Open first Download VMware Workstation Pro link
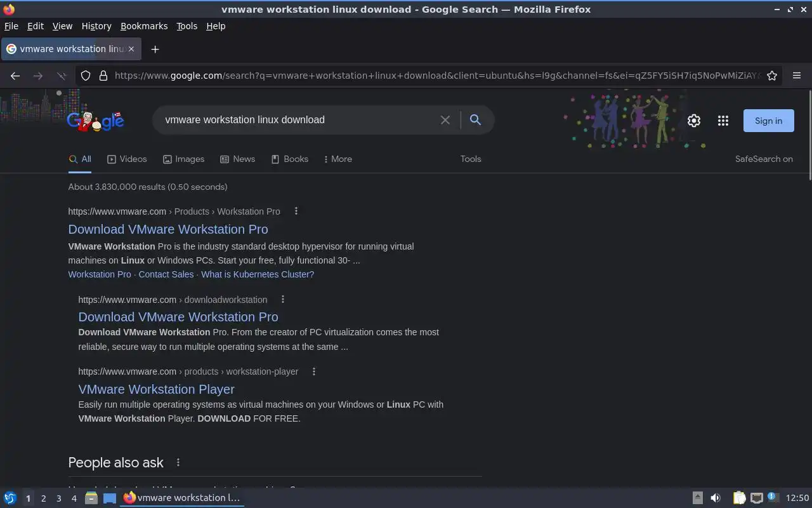Screen dimensions: 812x508 tap(168, 229)
